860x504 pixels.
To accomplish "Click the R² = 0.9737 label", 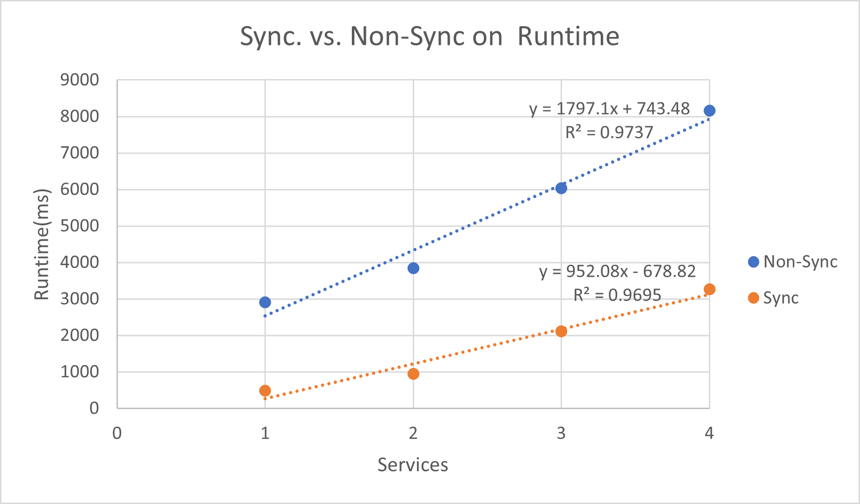I will pos(609,133).
